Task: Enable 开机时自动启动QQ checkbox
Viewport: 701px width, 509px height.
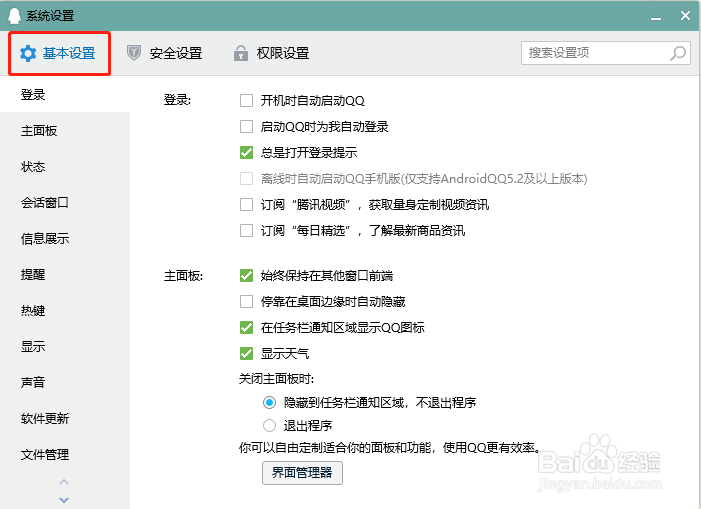Action: (246, 101)
